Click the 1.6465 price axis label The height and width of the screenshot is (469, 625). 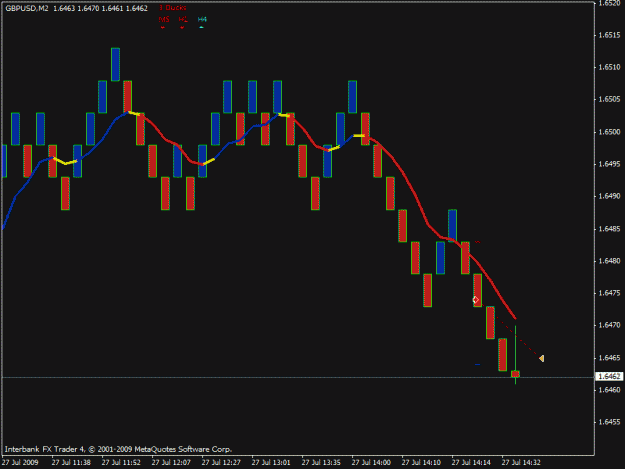(x=609, y=358)
